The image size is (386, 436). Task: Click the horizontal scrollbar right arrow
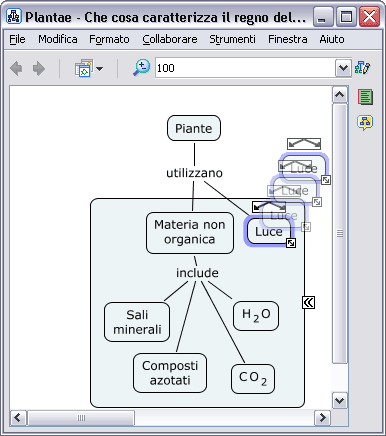pyautogui.click(x=322, y=417)
